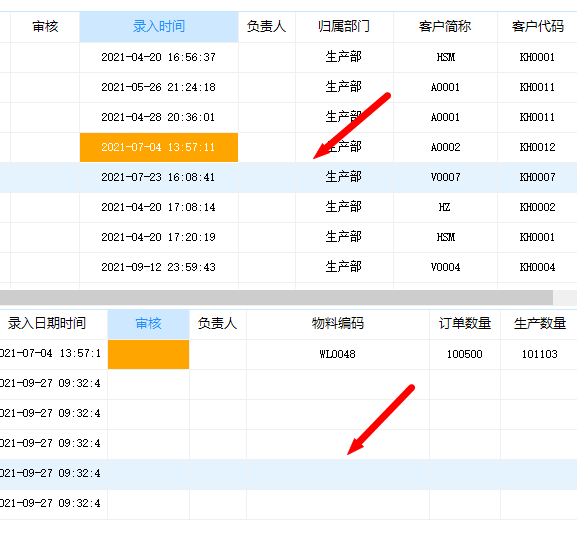Click the orange 审核 cell in lower table

pyautogui.click(x=149, y=354)
